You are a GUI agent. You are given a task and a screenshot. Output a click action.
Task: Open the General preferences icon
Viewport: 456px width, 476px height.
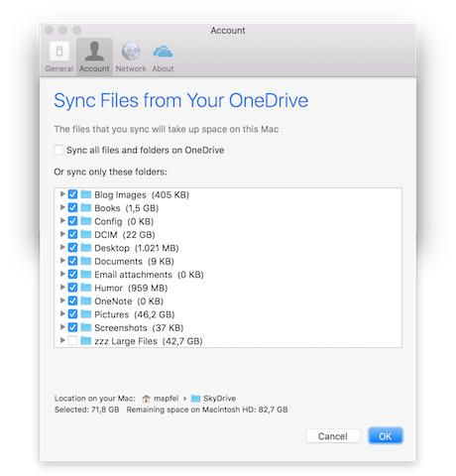coord(59,52)
